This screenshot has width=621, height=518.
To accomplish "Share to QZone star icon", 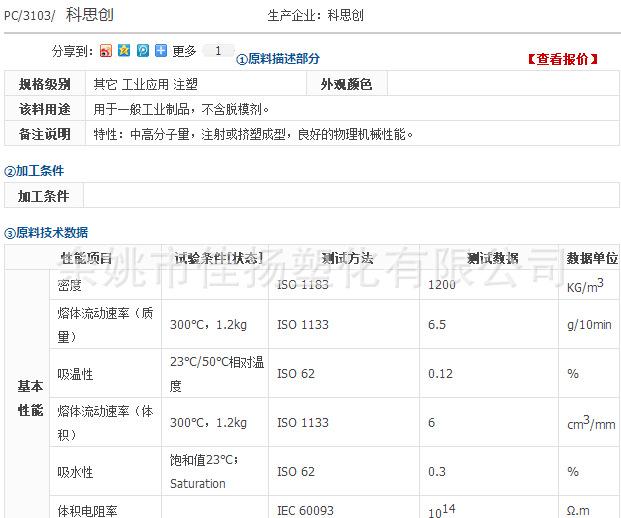I will (124, 51).
